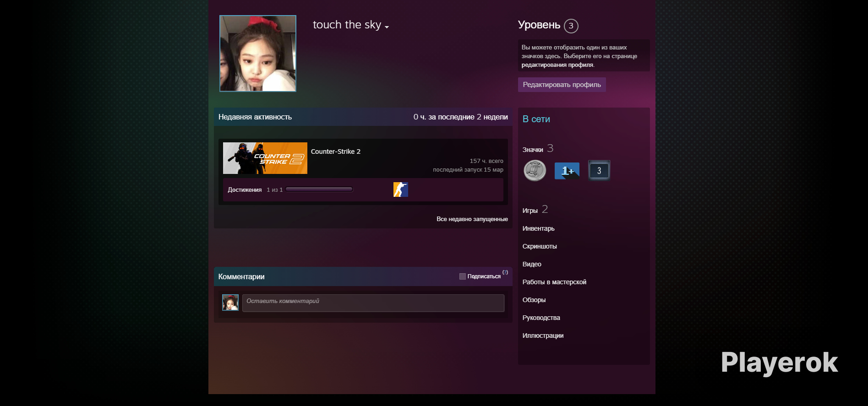Open the Все недавно запущенные link
Viewport: 868px width, 406px height.
coord(472,219)
